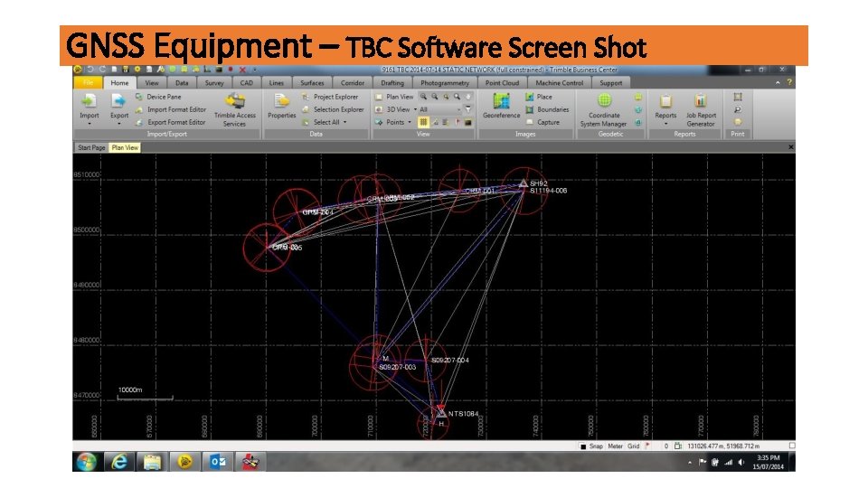
Task: Switch to the Start Page tab
Action: 91,147
